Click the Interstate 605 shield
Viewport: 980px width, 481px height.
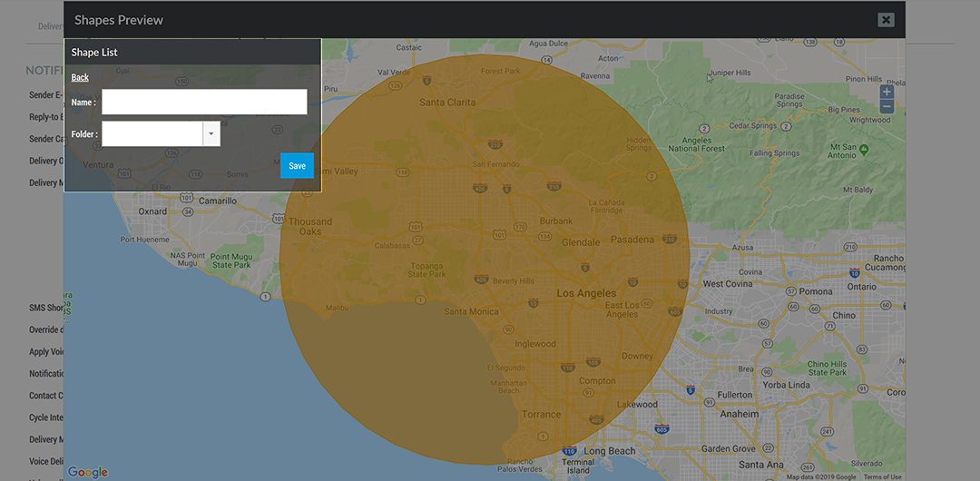point(660,427)
